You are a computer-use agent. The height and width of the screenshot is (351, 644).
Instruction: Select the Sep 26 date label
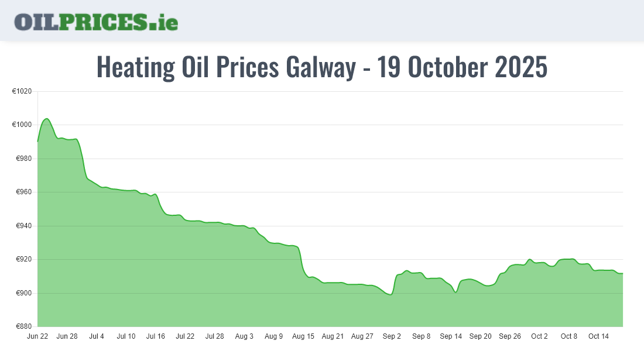510,336
